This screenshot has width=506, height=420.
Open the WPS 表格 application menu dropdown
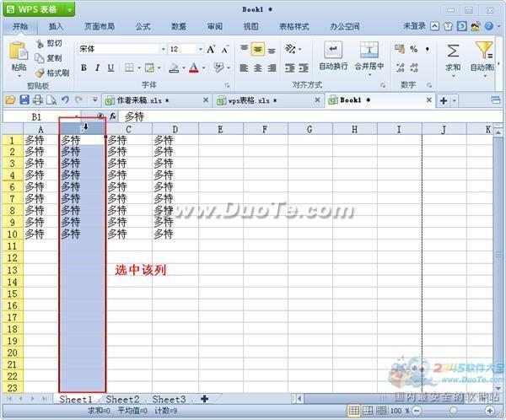(70, 9)
